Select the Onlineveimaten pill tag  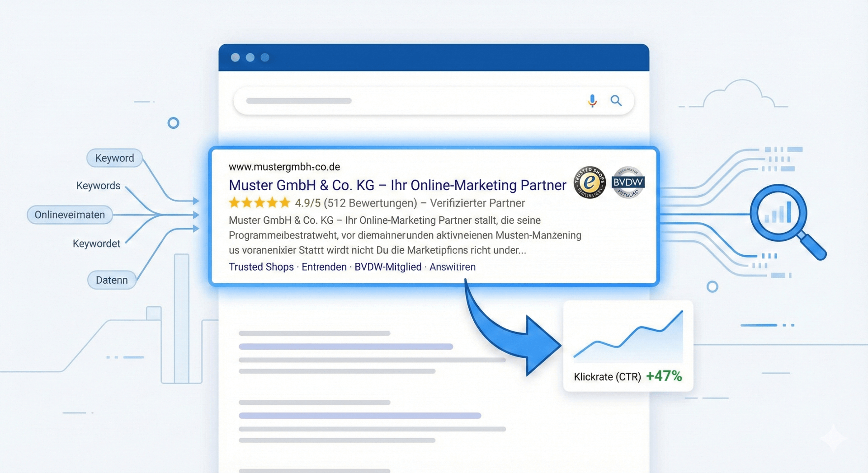(x=70, y=215)
